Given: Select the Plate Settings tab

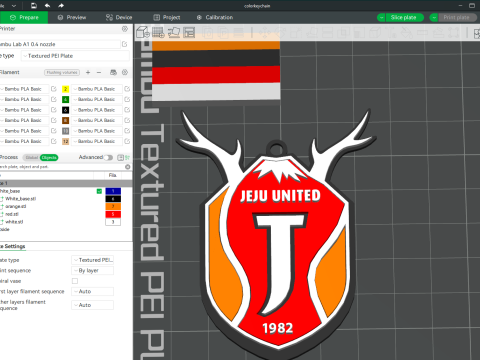Looking at the screenshot, I should pyautogui.click(x=13, y=246).
